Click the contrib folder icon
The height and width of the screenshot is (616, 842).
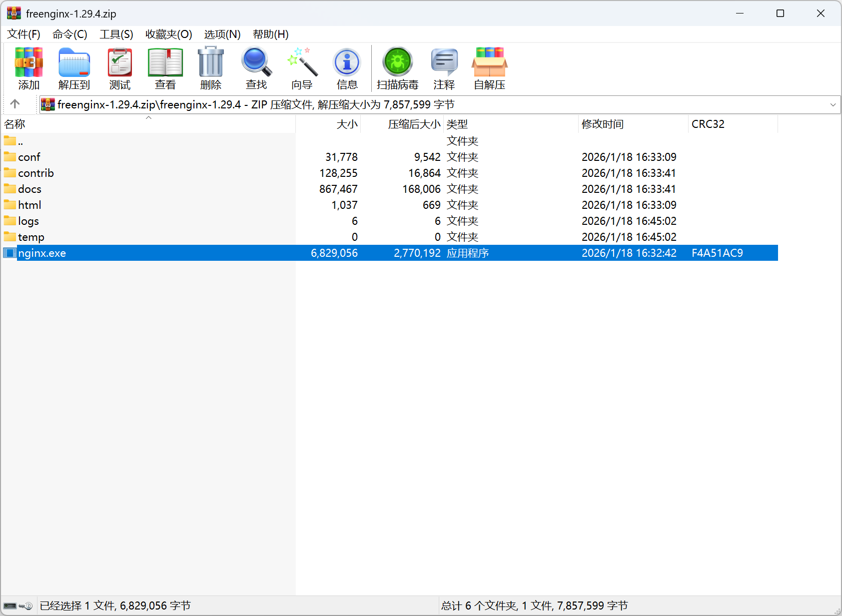[x=9, y=173]
